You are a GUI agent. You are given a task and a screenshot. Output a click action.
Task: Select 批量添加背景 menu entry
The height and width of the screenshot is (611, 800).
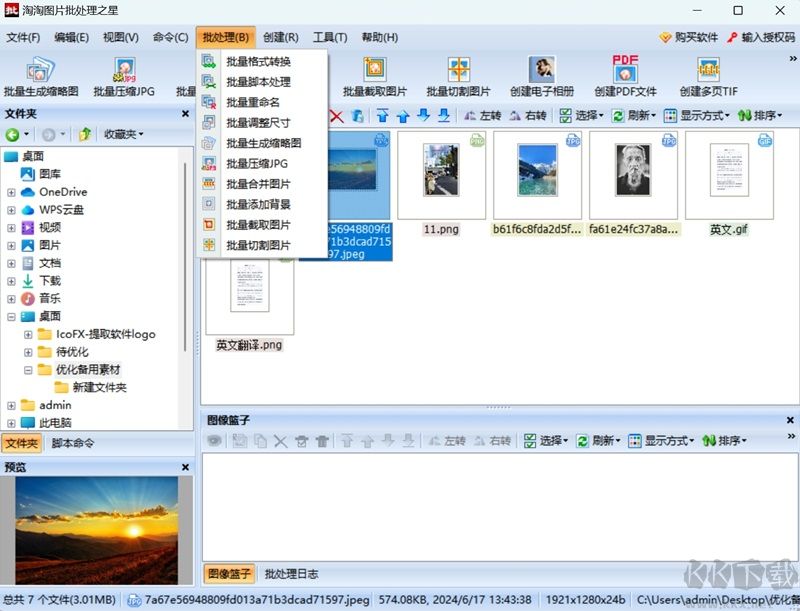[258, 204]
